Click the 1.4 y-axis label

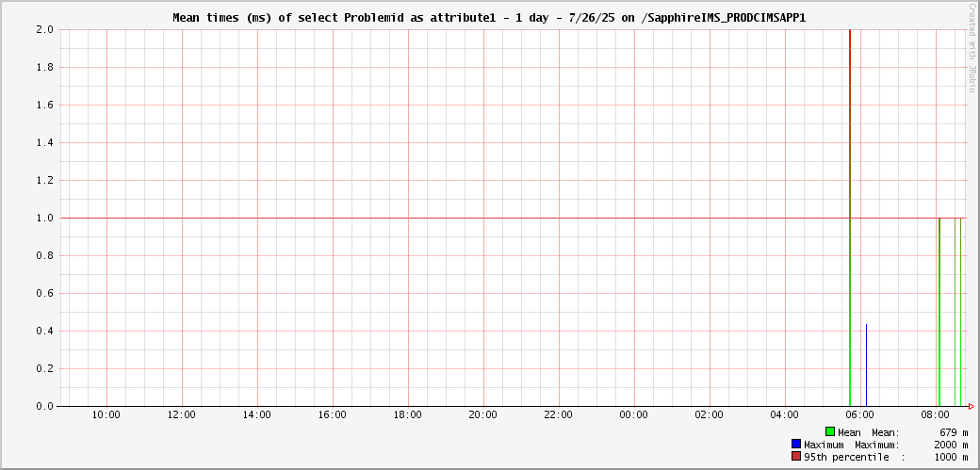click(45, 142)
